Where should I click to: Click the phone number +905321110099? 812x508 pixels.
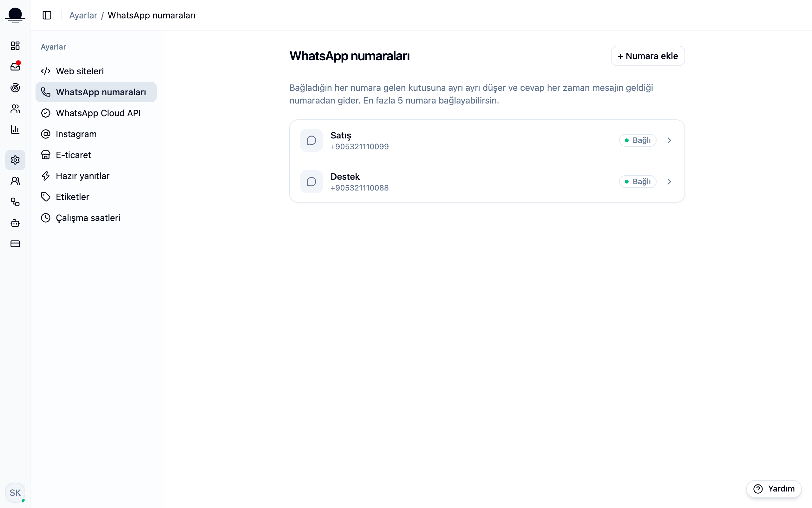pos(359,147)
